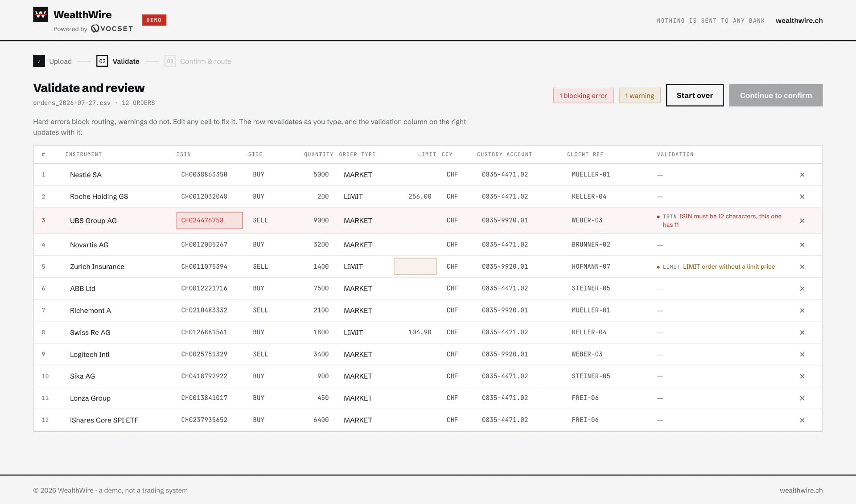Go back to the Upload step
This screenshot has height=504, width=856.
[x=53, y=61]
